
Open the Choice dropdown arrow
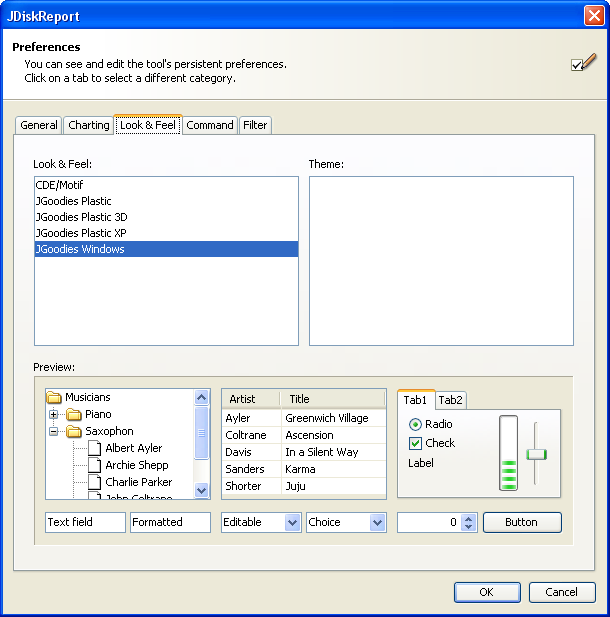coord(377,523)
